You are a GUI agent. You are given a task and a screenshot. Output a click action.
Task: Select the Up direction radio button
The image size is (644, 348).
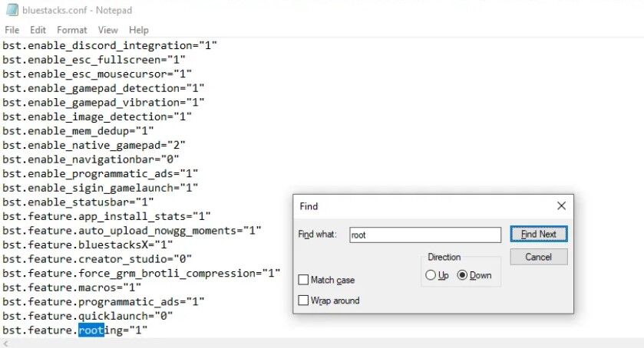[x=431, y=275]
